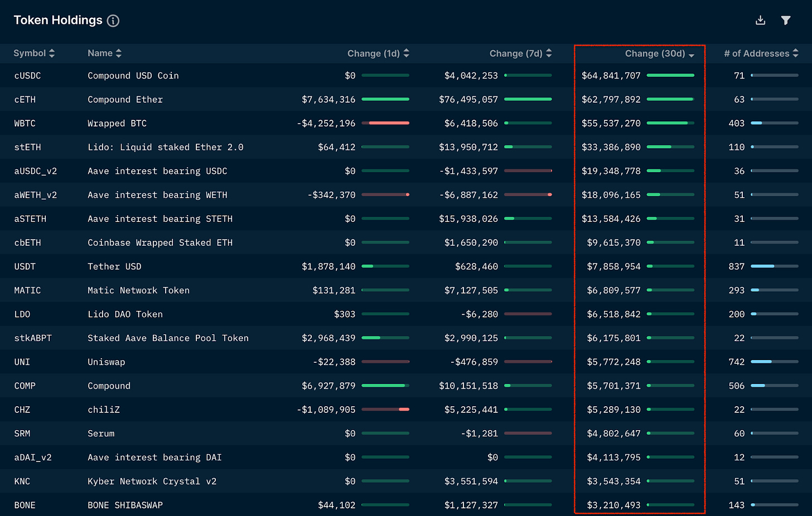Screen dimensions: 812x516
Task: Select the Uniswap name cell
Action: tap(107, 362)
